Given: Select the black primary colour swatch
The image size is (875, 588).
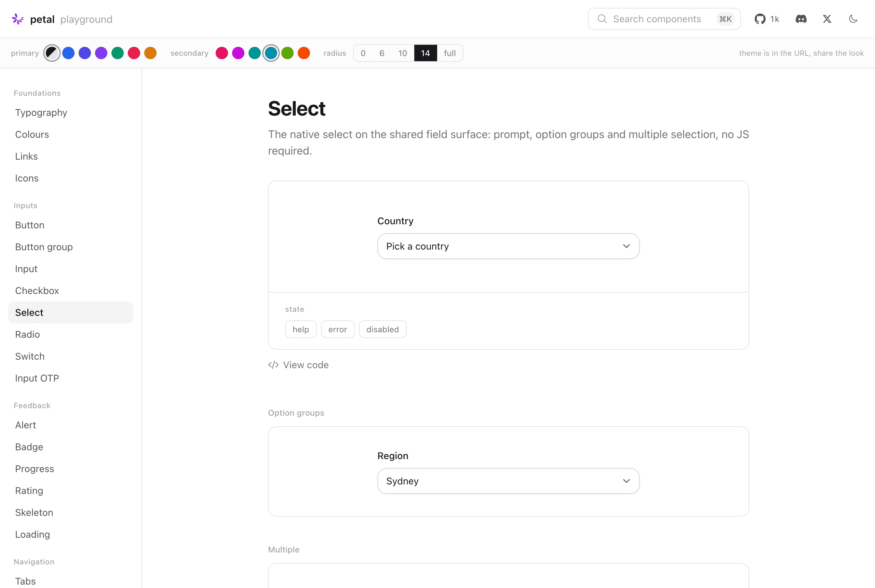Looking at the screenshot, I should (x=52, y=53).
